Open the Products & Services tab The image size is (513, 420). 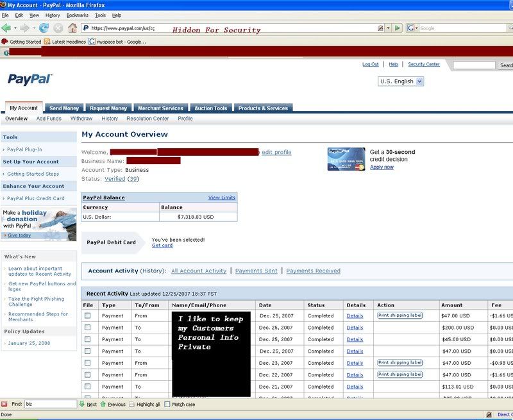tap(263, 108)
